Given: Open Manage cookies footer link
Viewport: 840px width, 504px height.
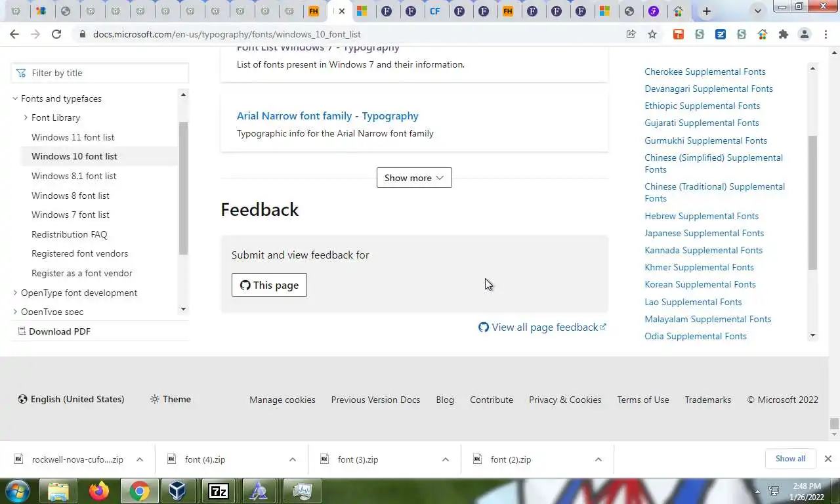Looking at the screenshot, I should point(282,400).
